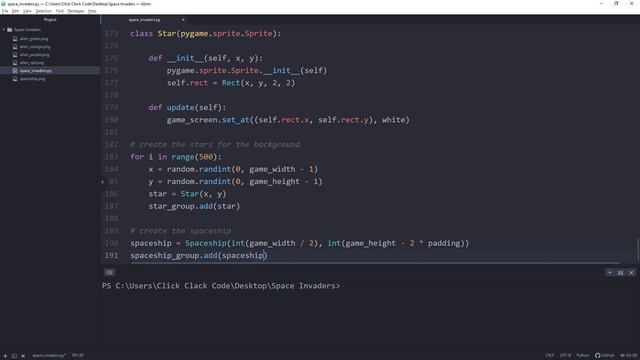Click 'star_group.add(star)' code line
Screen dimensions: 640x360
pos(194,206)
